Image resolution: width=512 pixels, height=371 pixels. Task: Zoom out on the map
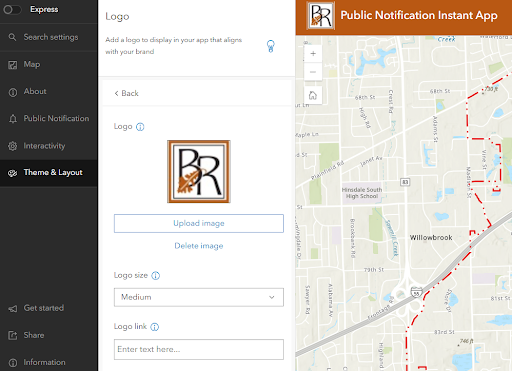click(313, 72)
